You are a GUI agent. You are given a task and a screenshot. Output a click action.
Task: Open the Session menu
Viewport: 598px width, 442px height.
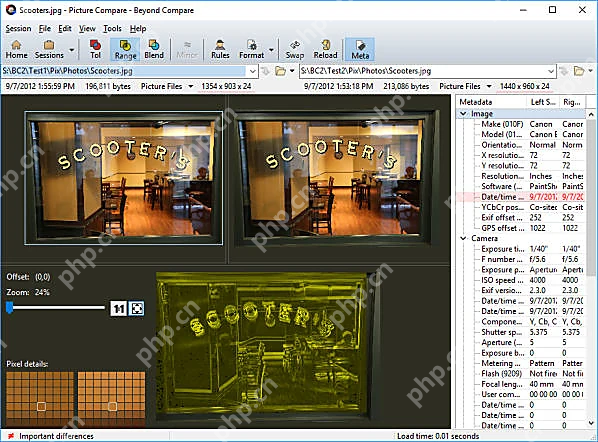(x=18, y=29)
